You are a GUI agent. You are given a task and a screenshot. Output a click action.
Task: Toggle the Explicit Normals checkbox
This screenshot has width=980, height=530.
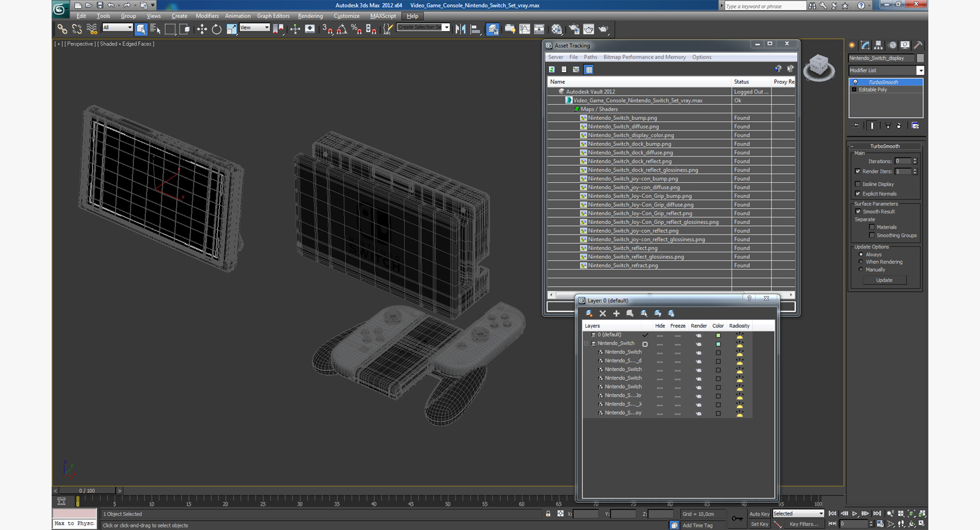click(858, 193)
